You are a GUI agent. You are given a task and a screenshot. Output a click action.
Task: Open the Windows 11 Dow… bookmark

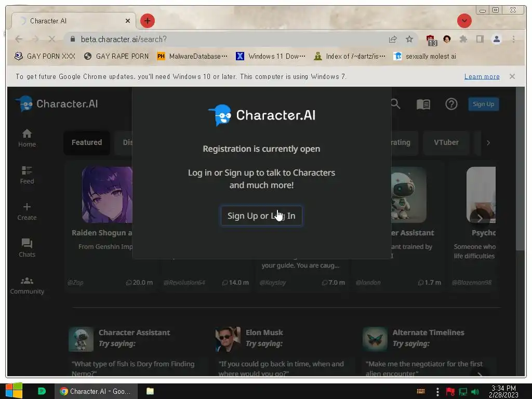click(271, 56)
